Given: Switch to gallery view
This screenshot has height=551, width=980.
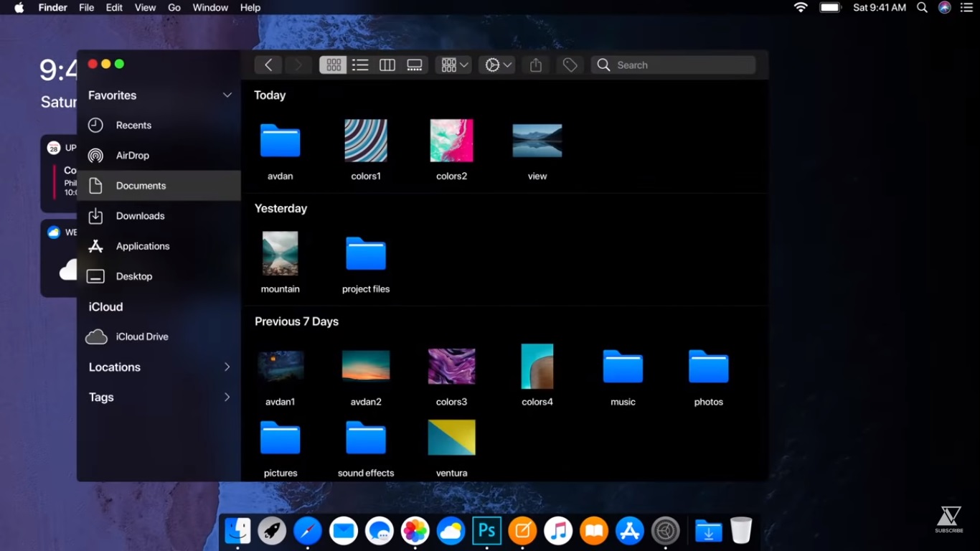Looking at the screenshot, I should tap(415, 65).
